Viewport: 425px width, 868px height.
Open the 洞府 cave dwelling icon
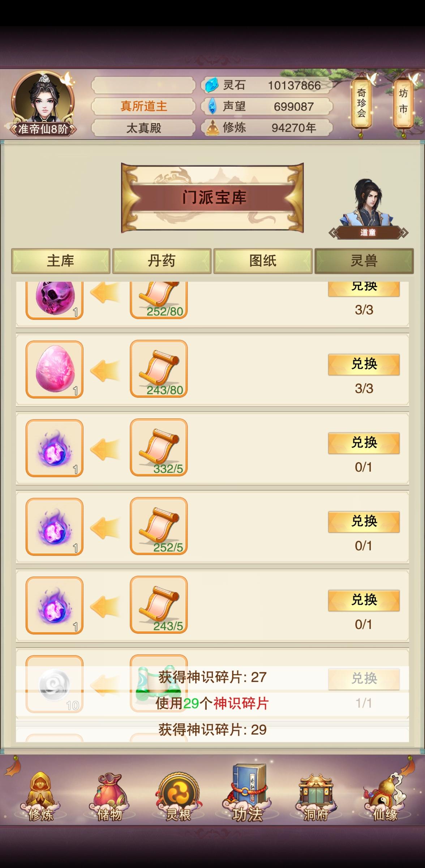pyautogui.click(x=315, y=797)
